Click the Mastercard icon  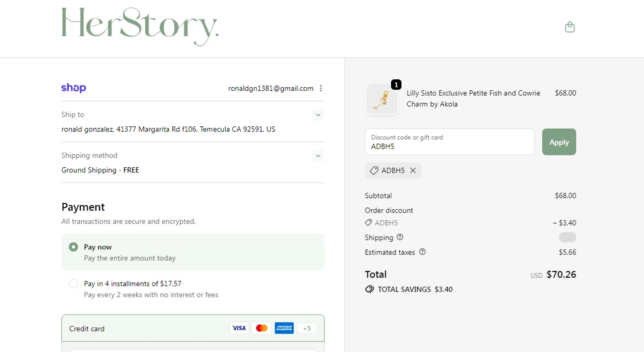coord(261,328)
